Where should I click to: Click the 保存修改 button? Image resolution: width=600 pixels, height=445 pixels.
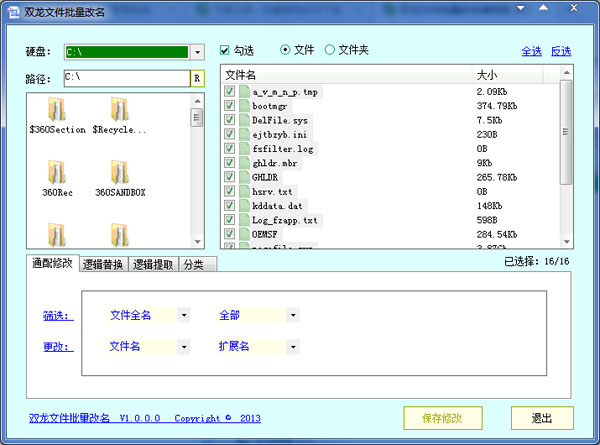tap(443, 418)
